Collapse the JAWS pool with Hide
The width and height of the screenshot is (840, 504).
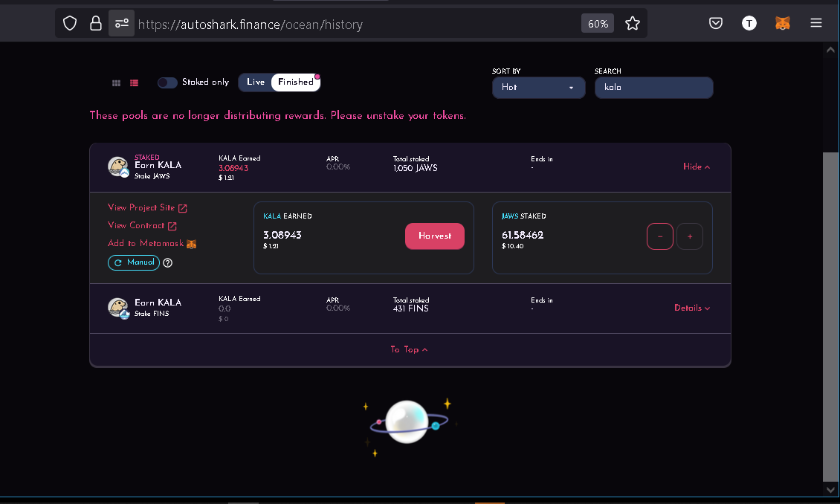(x=697, y=167)
